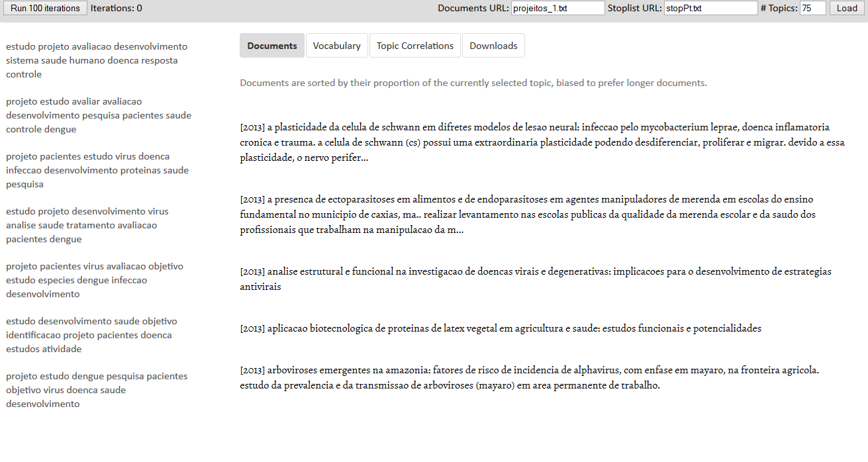Switch to the Documents tab
The image size is (868, 462).
272,46
